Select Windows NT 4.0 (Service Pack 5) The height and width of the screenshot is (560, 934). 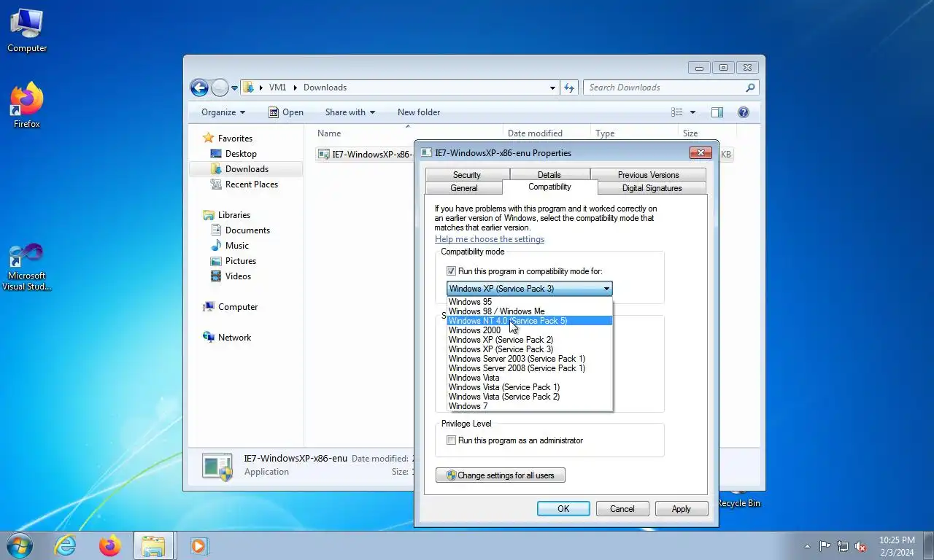click(x=529, y=321)
